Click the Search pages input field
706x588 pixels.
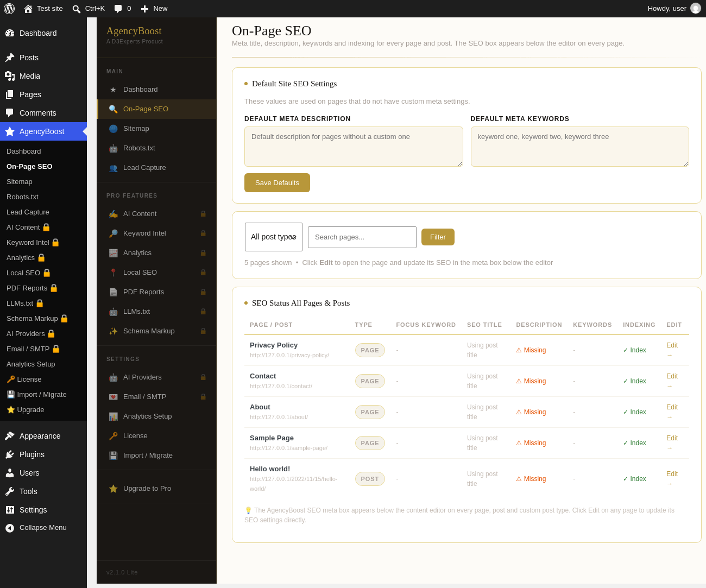pos(362,237)
